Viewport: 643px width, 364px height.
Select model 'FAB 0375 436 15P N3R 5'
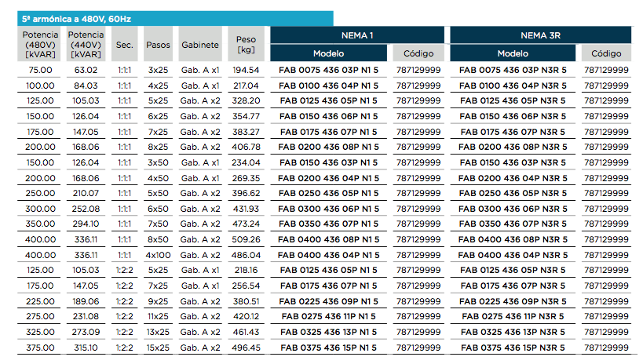[513, 348]
